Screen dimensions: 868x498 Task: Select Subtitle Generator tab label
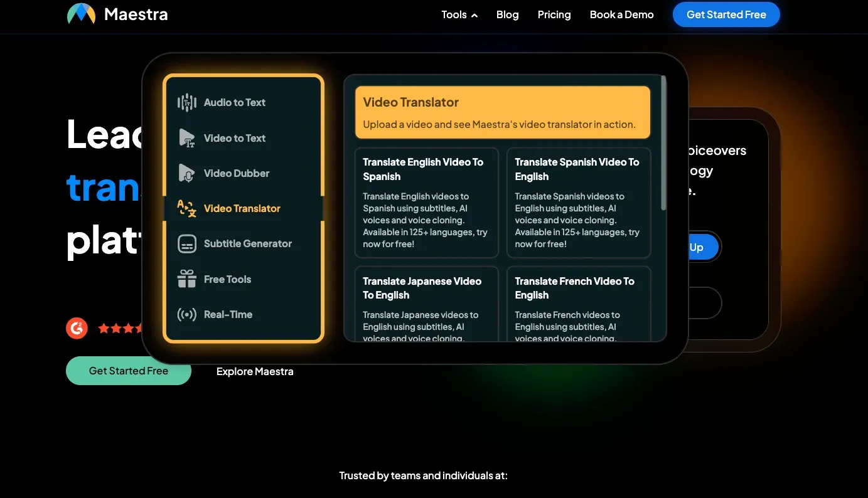[248, 243]
